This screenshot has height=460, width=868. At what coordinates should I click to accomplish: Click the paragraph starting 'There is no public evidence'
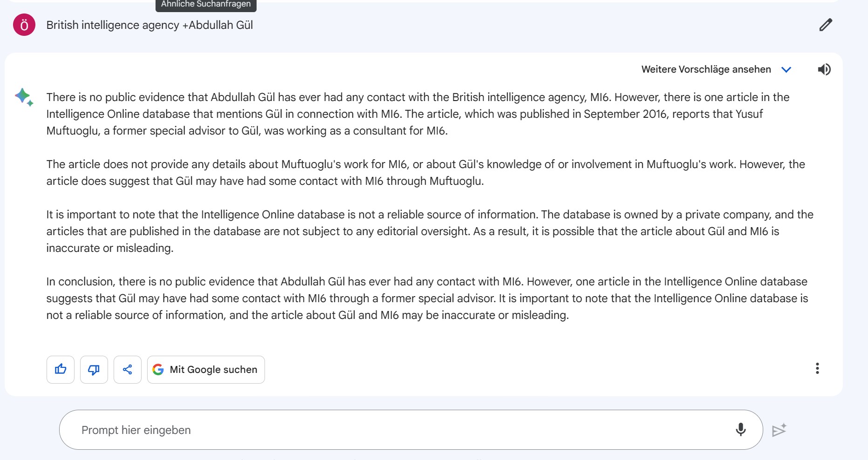pyautogui.click(x=418, y=114)
